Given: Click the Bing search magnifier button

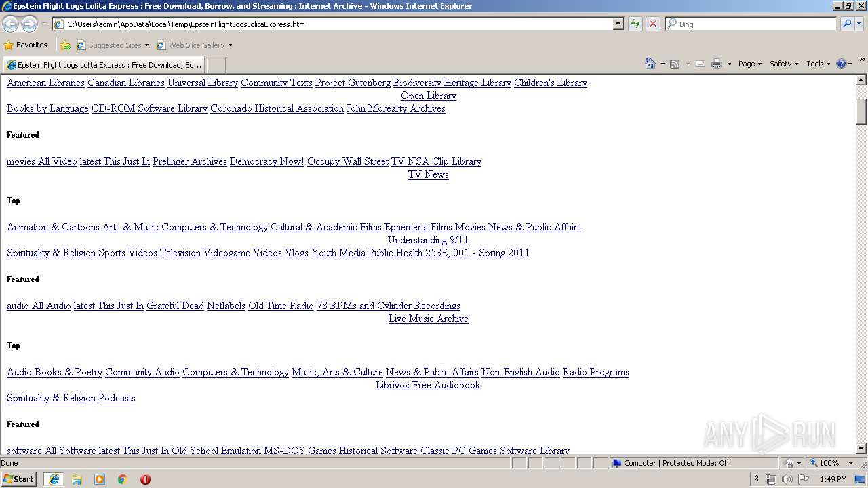Looking at the screenshot, I should point(846,24).
